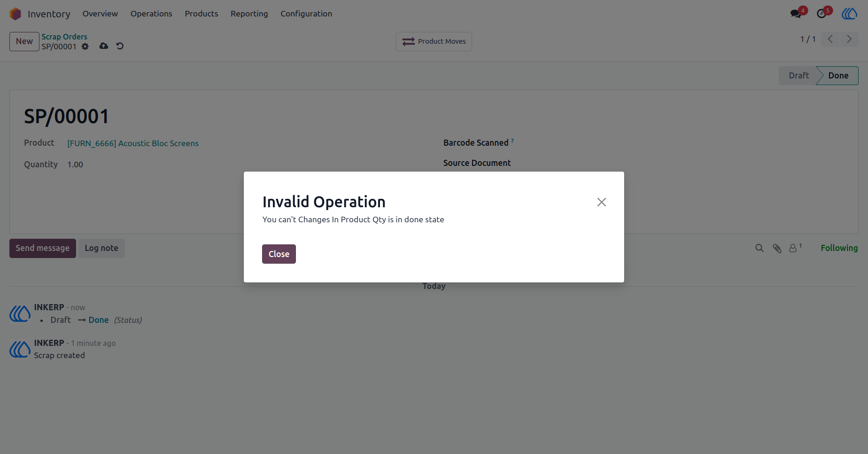The width and height of the screenshot is (868, 454).
Task: Click the Done status stage
Action: click(x=838, y=76)
